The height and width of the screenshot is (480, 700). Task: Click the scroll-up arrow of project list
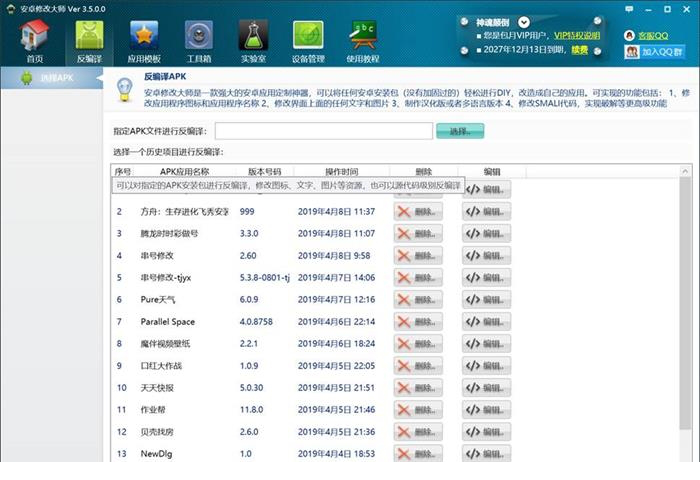tap(685, 171)
